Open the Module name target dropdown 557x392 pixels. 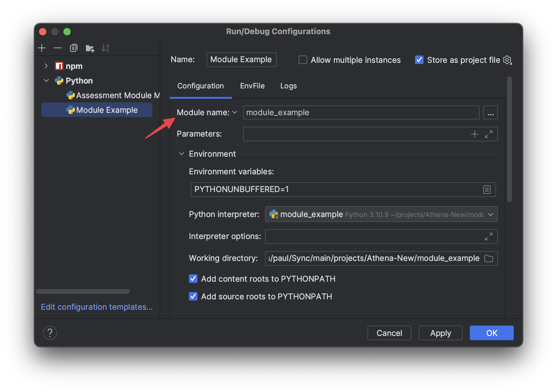coord(235,112)
